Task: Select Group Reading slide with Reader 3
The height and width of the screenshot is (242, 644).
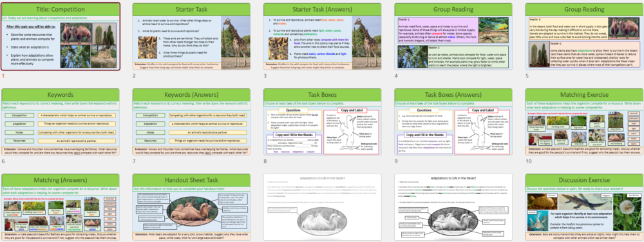Action: click(x=585, y=36)
